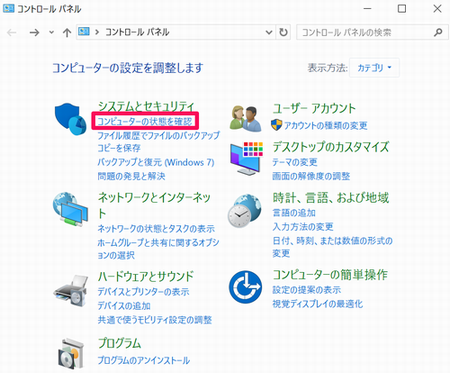Screen dimensions: 450x373
Task: Expand the address bar history dropdown
Action: coord(269,32)
